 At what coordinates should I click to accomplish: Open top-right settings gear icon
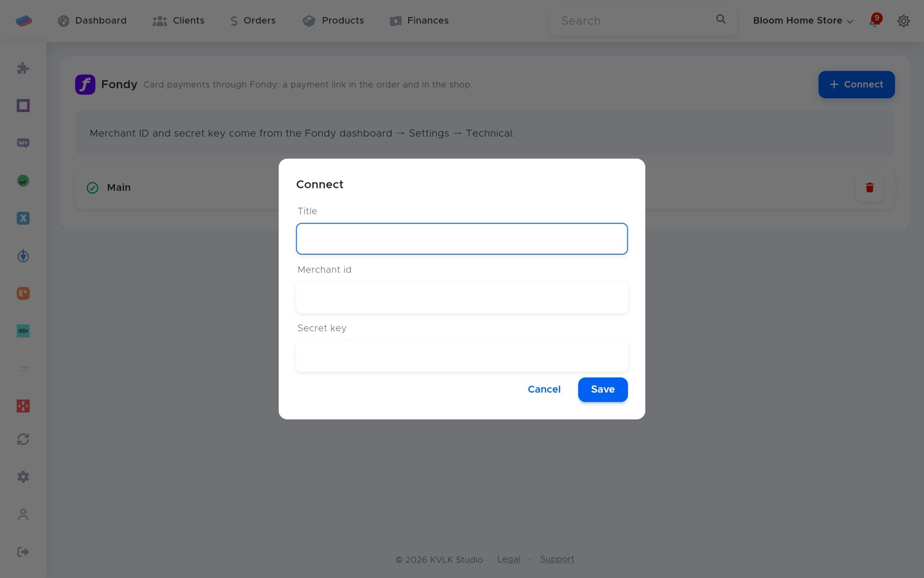pyautogui.click(x=904, y=21)
